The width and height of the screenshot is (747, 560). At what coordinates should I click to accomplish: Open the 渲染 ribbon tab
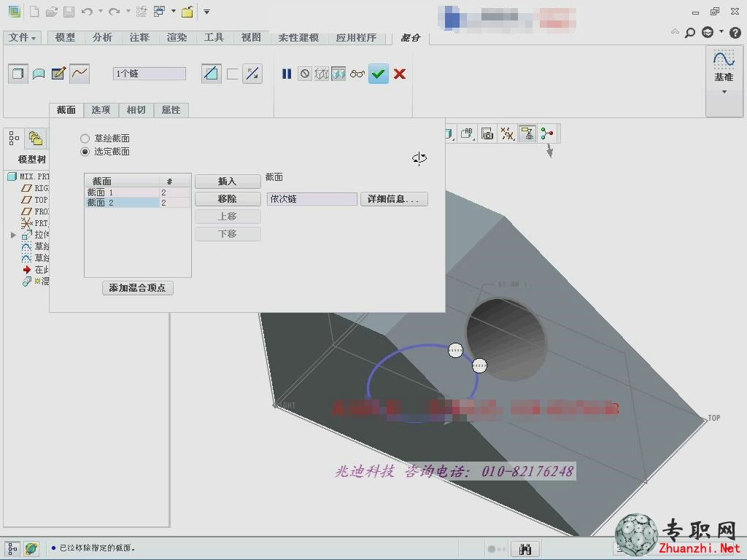[x=177, y=37]
